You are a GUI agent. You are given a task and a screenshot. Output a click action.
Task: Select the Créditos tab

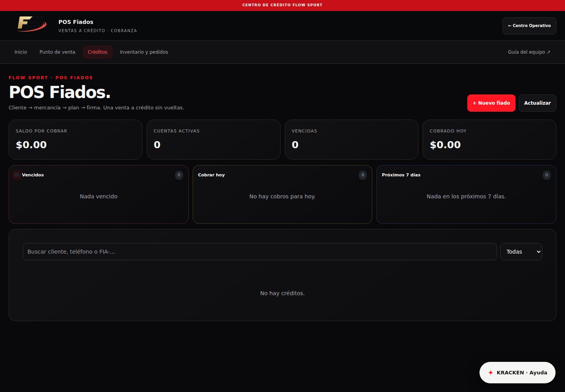(98, 52)
